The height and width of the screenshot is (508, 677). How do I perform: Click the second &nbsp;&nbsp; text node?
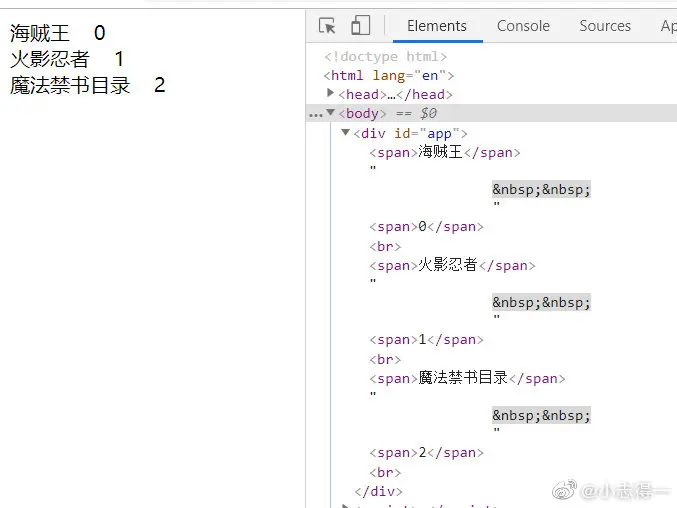[x=541, y=302]
